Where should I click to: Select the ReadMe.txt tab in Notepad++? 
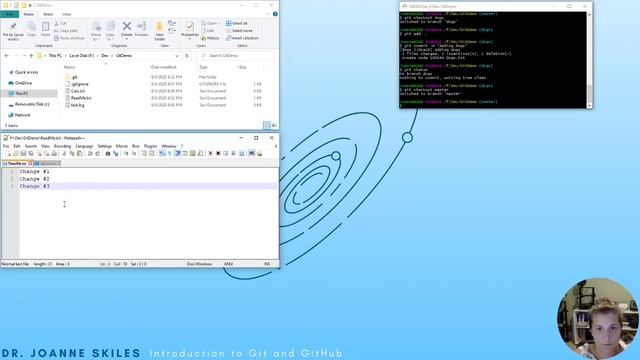point(17,163)
